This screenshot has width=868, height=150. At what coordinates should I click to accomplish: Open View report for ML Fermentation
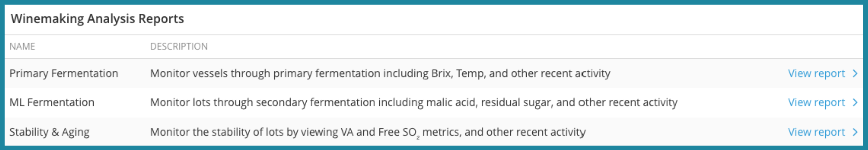[816, 102]
